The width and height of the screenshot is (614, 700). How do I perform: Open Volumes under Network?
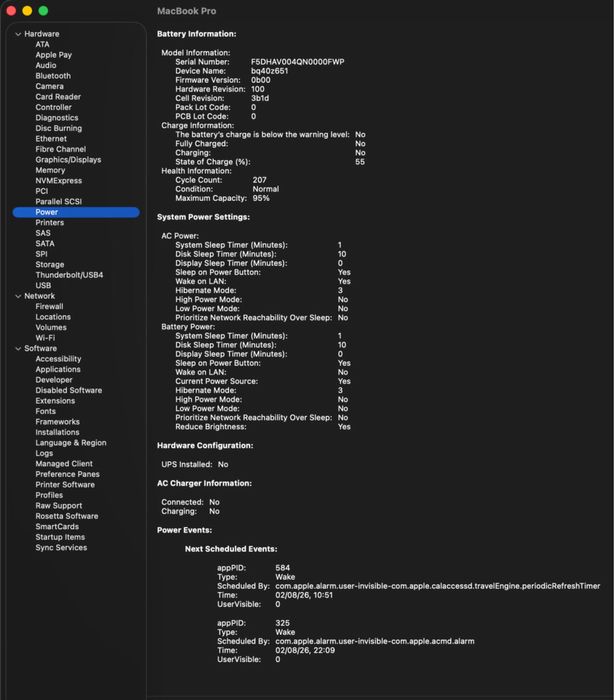[x=51, y=327]
